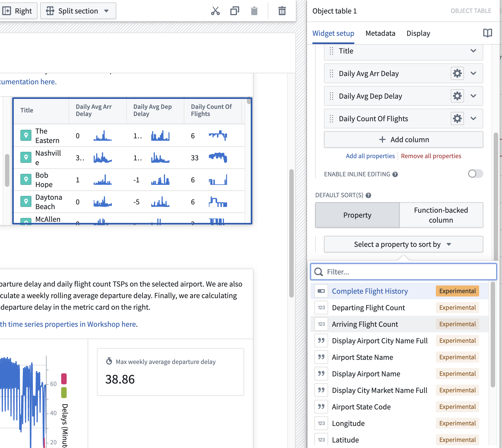Click drag handle of Daily Count Of Flights row
This screenshot has width=502, height=448.
click(331, 119)
